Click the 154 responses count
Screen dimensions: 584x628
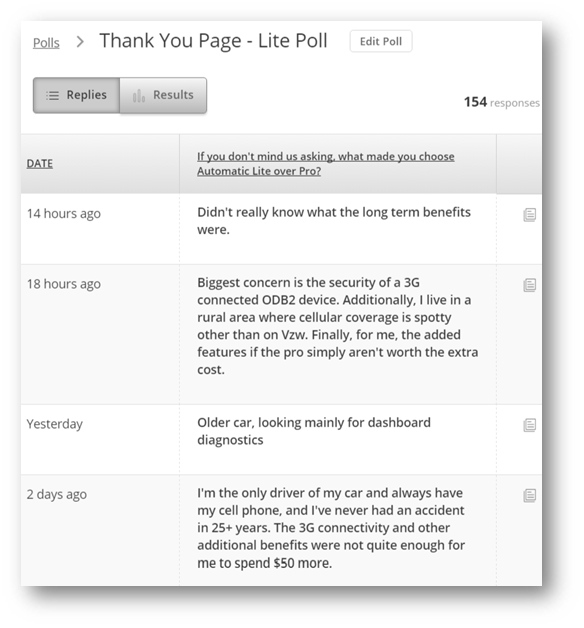pyautogui.click(x=502, y=102)
